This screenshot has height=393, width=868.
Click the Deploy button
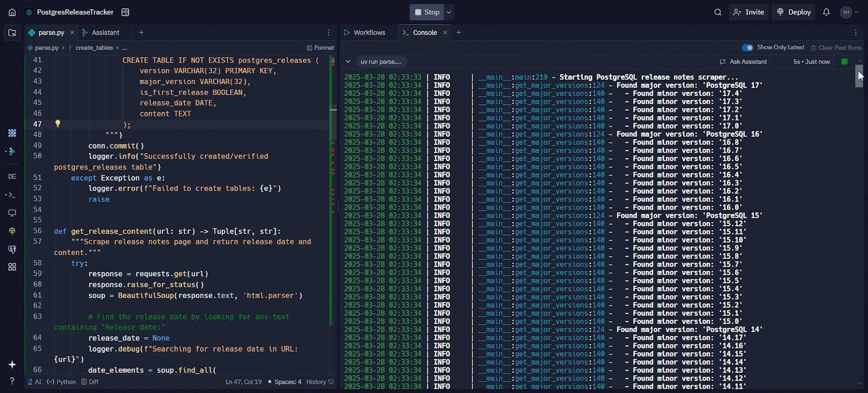coord(794,12)
